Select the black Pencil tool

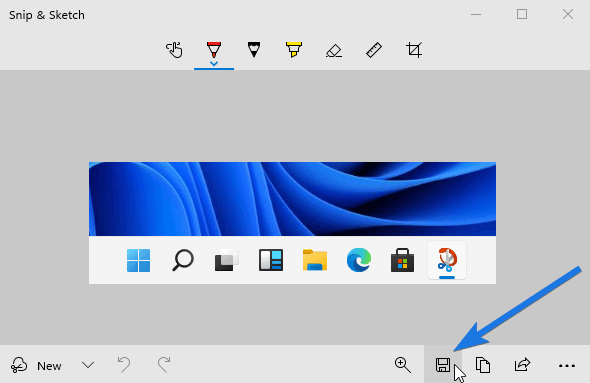254,50
